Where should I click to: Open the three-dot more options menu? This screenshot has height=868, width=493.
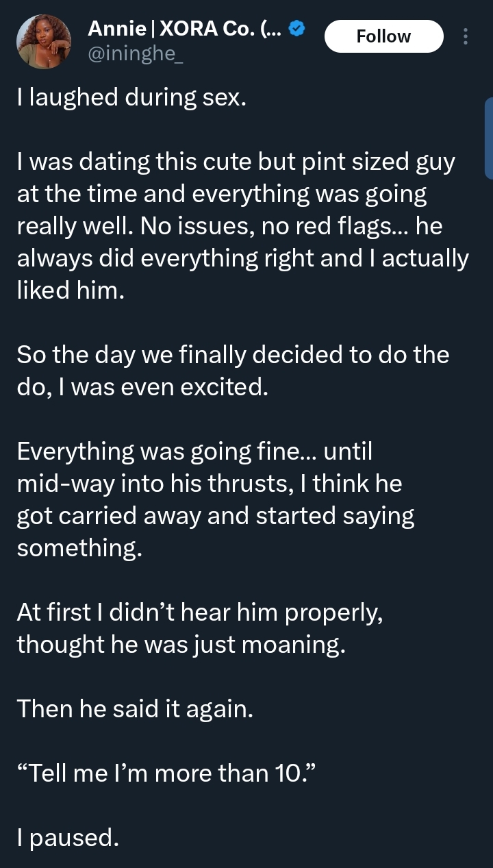[x=466, y=36]
